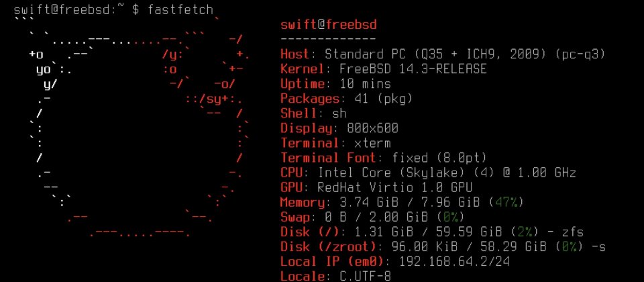Click the Uptime 10 mins entry

point(335,84)
